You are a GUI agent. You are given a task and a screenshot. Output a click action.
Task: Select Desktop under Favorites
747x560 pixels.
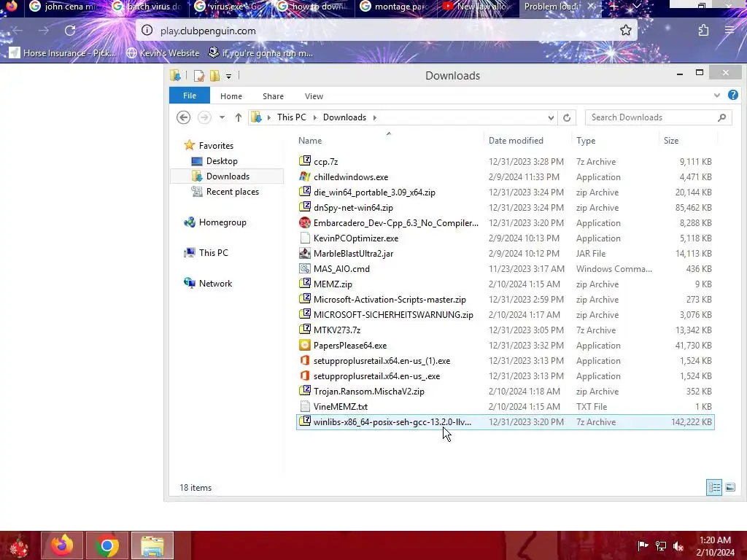(222, 161)
